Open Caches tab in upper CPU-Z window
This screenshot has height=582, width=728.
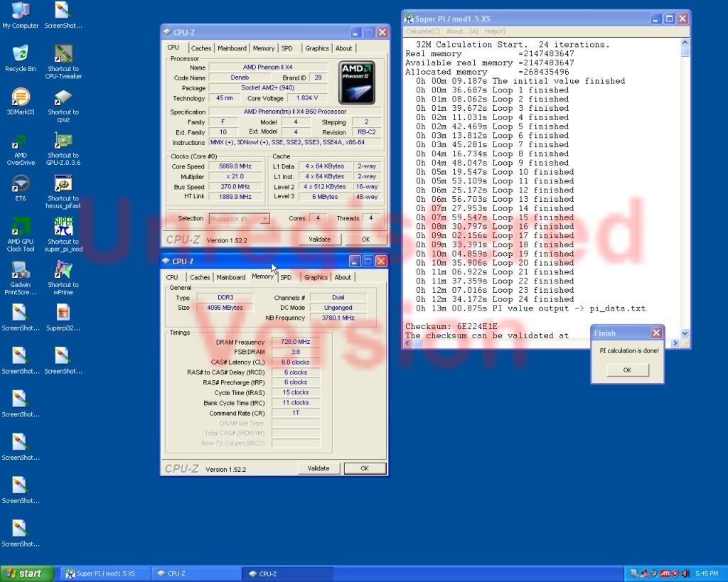tap(201, 48)
